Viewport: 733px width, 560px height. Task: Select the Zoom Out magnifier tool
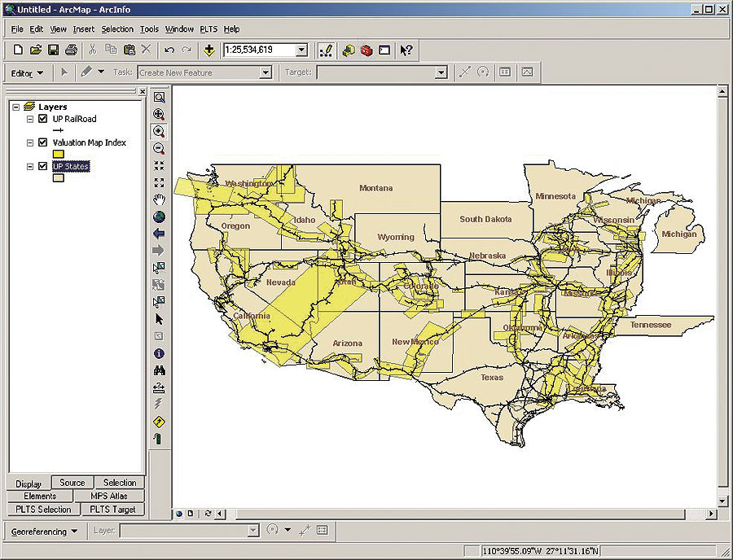159,148
